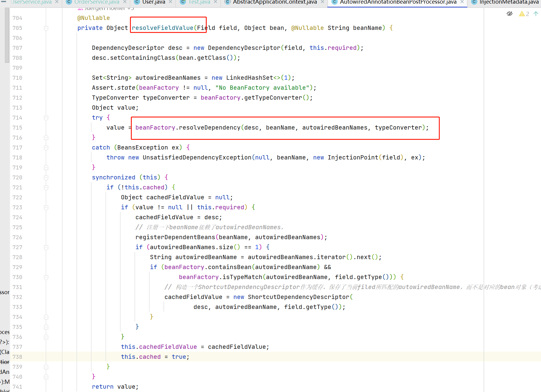Select the InjectionMetadata.java tab
The image size is (541, 392).
(509, 2)
